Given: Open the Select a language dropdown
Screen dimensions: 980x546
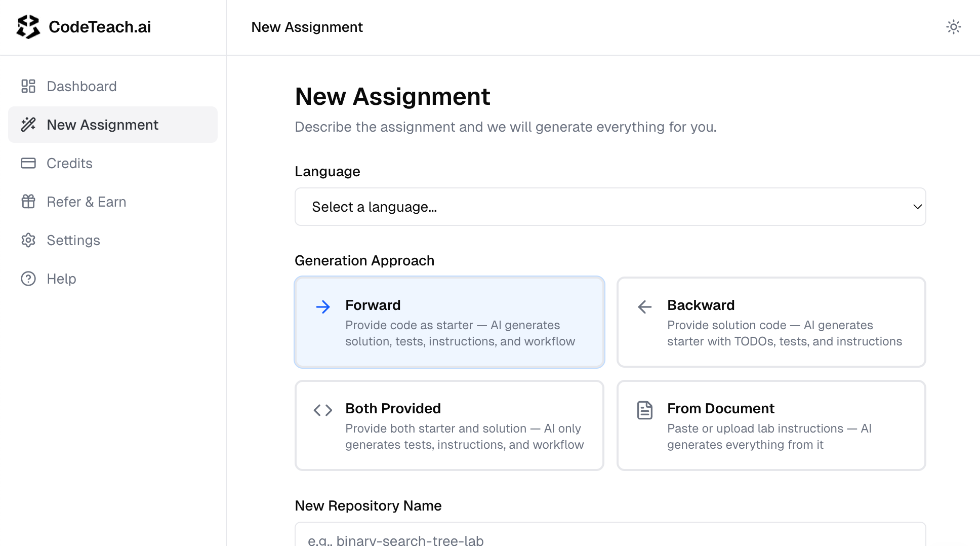Looking at the screenshot, I should 610,207.
